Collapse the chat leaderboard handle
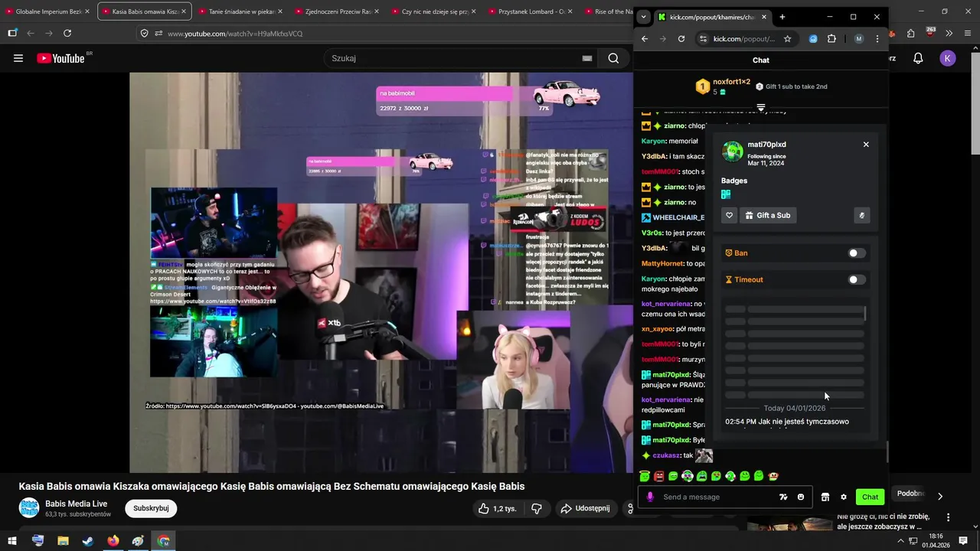Viewport: 980px width, 551px height. point(761,108)
